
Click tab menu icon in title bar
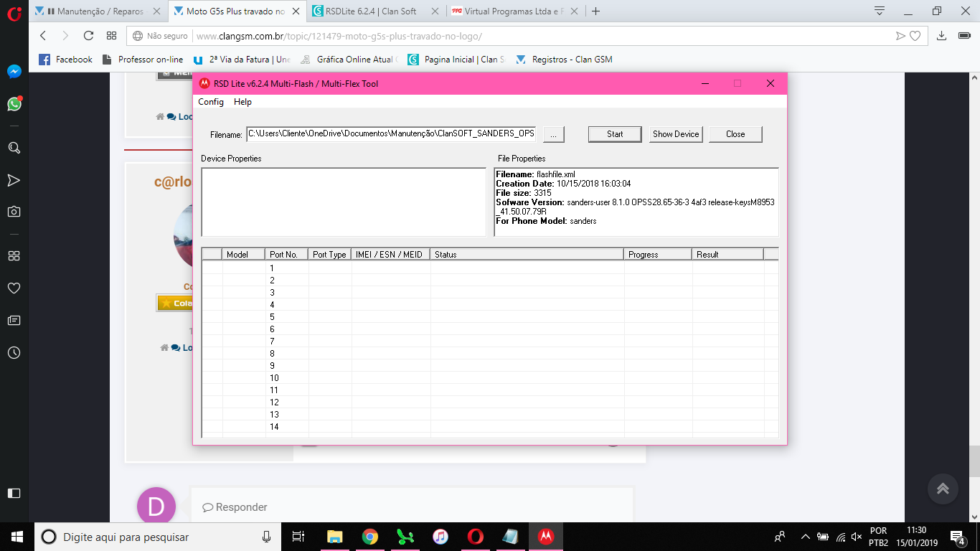[880, 11]
